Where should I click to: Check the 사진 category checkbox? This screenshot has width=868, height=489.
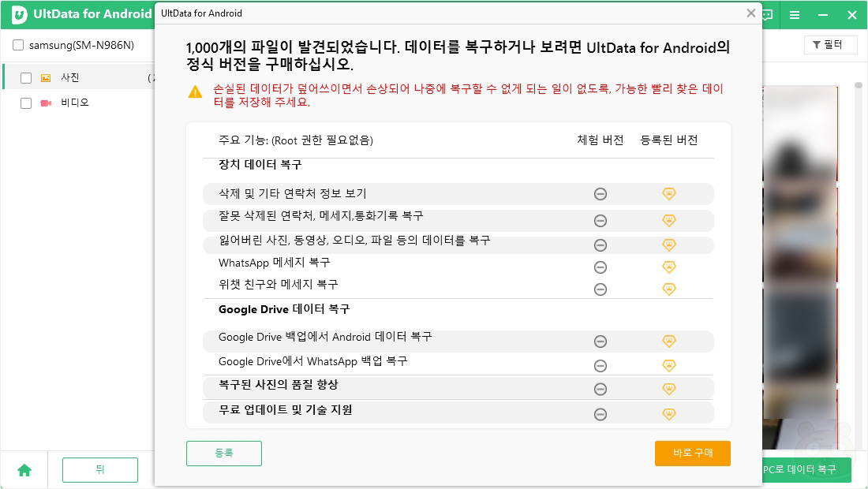26,78
